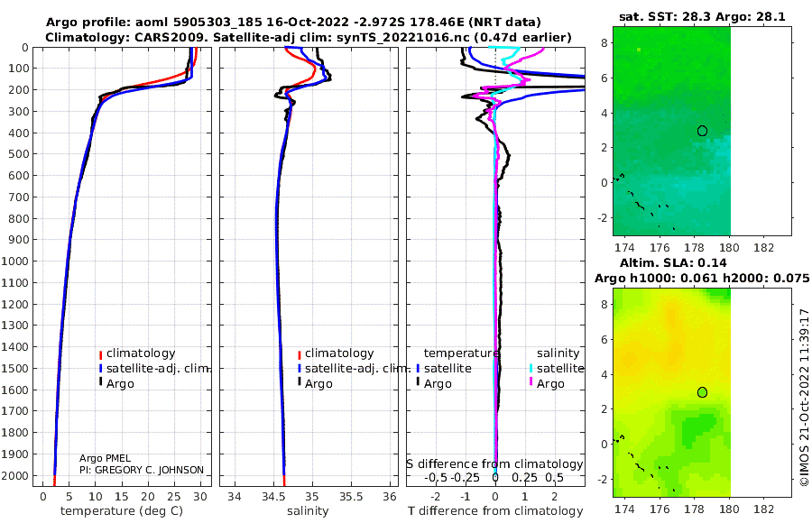The height and width of the screenshot is (523, 812).
Task: Click the red climatology marker in salinity legend
Action: (x=300, y=354)
